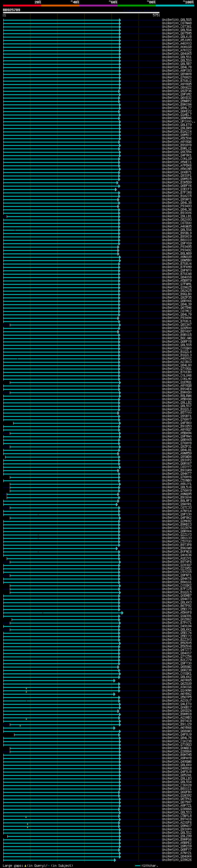Select hit UniRef100_Q9SWD4
The image size is (197, 868).
[x=177, y=457]
